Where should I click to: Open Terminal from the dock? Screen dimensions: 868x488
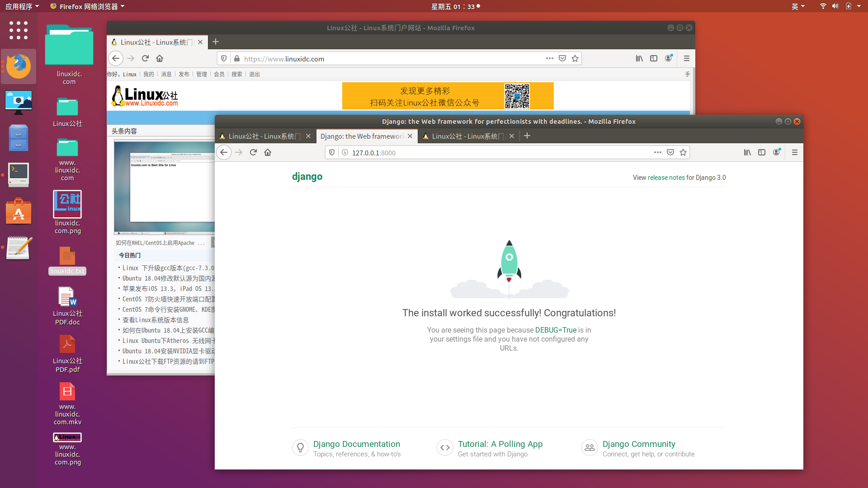19,174
